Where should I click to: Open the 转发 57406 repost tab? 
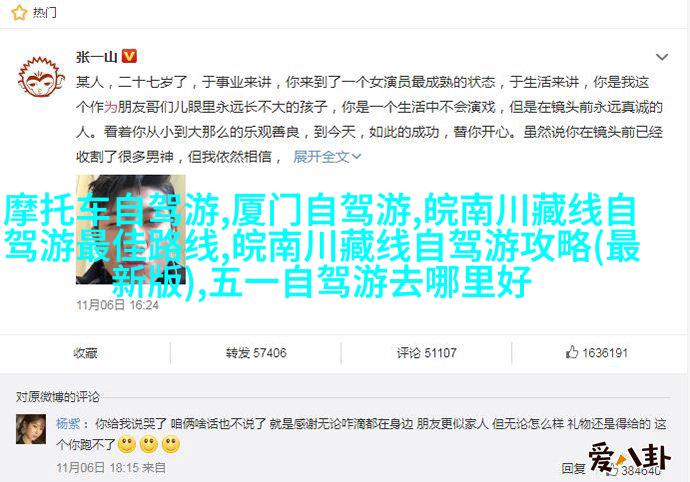(x=256, y=353)
